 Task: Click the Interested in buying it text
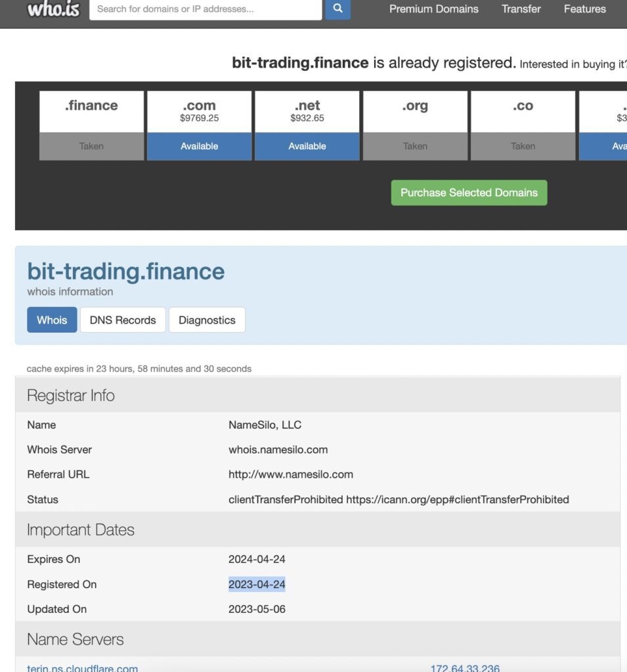pyautogui.click(x=573, y=64)
